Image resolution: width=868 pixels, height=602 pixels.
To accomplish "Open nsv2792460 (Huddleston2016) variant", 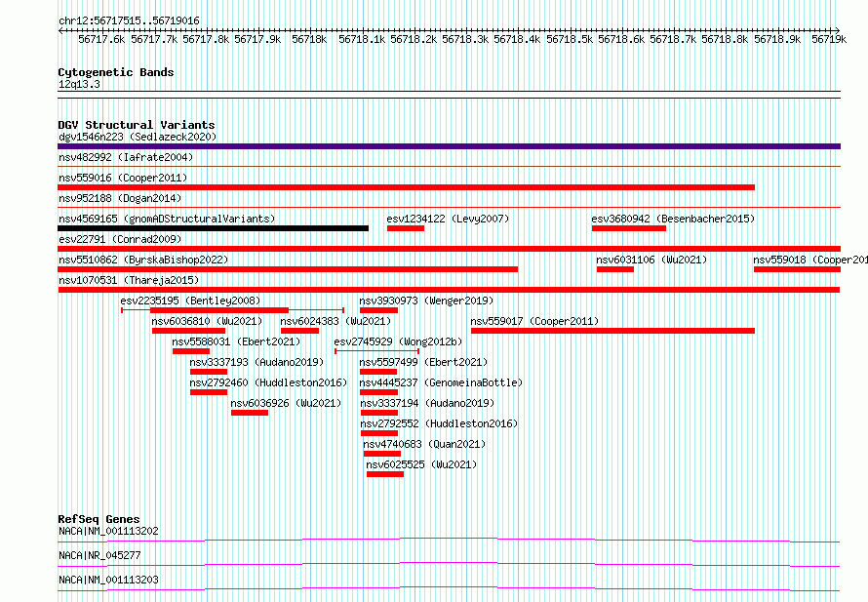I will [268, 382].
